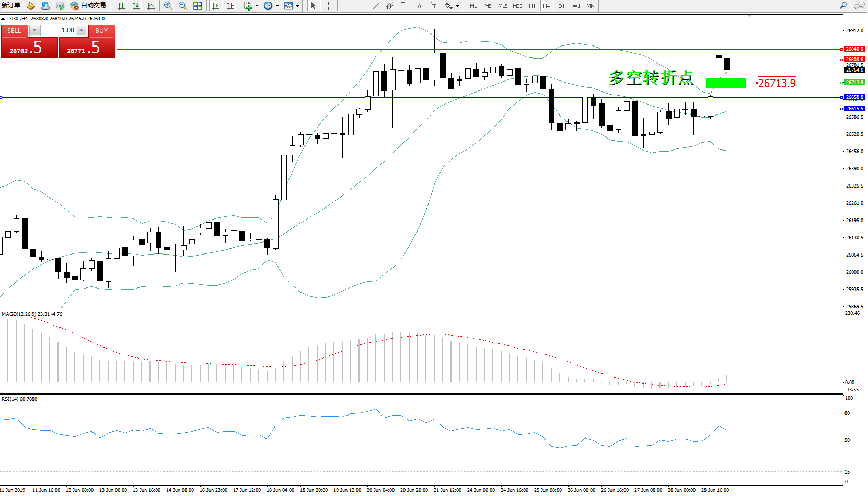Toggle the chart auto-scroll button
This screenshot has height=496, width=868.
(x=216, y=6)
